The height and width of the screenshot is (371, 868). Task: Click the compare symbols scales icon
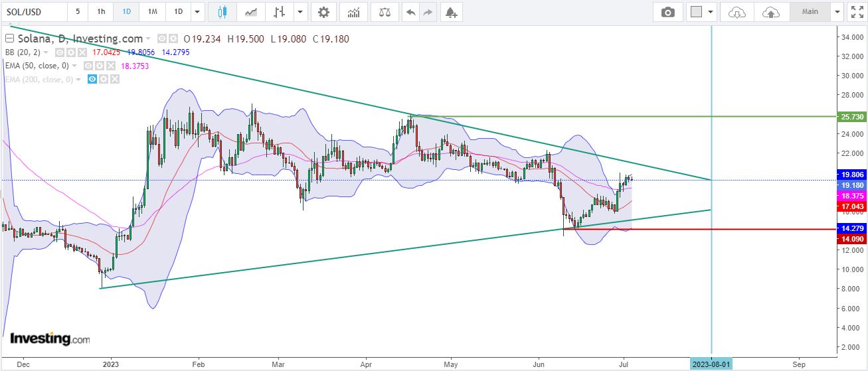[x=385, y=12]
